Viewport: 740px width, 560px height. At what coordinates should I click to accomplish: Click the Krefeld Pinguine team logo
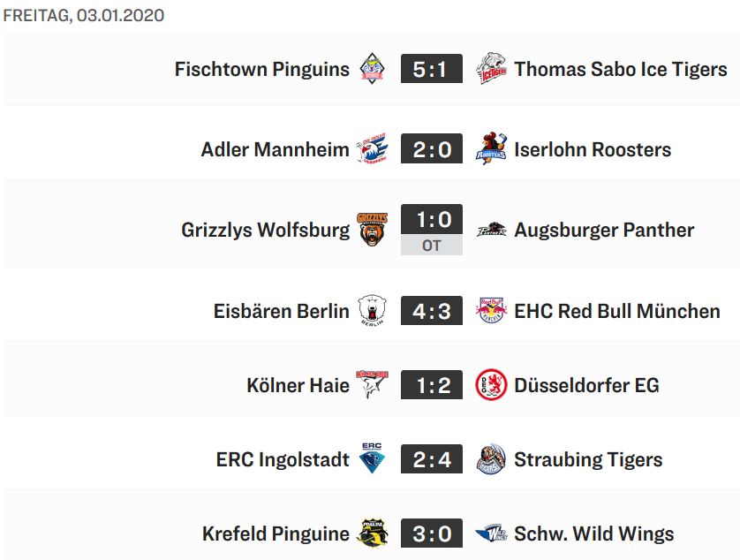(373, 534)
